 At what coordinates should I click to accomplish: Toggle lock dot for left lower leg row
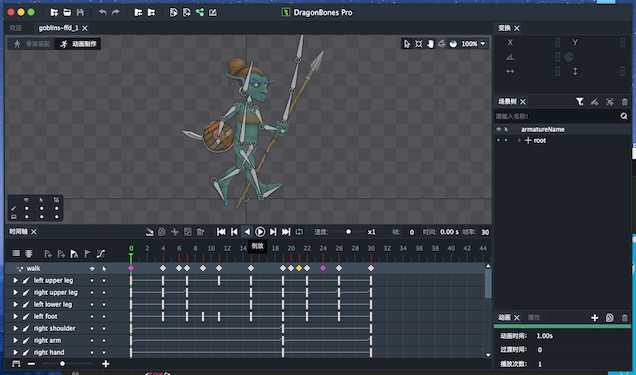coord(104,304)
